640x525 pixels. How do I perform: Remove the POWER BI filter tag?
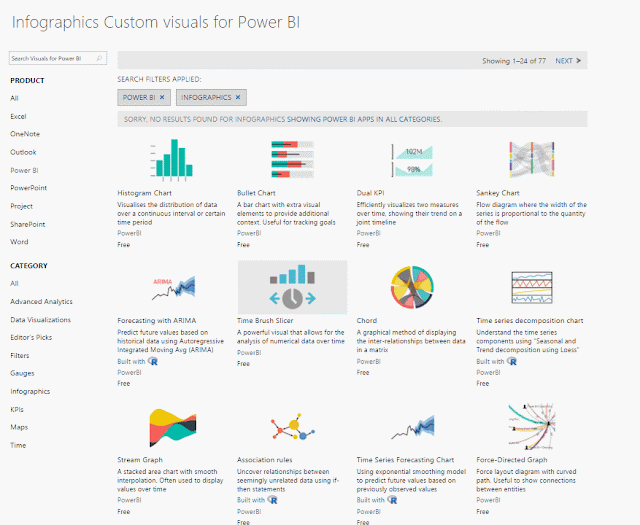point(162,97)
